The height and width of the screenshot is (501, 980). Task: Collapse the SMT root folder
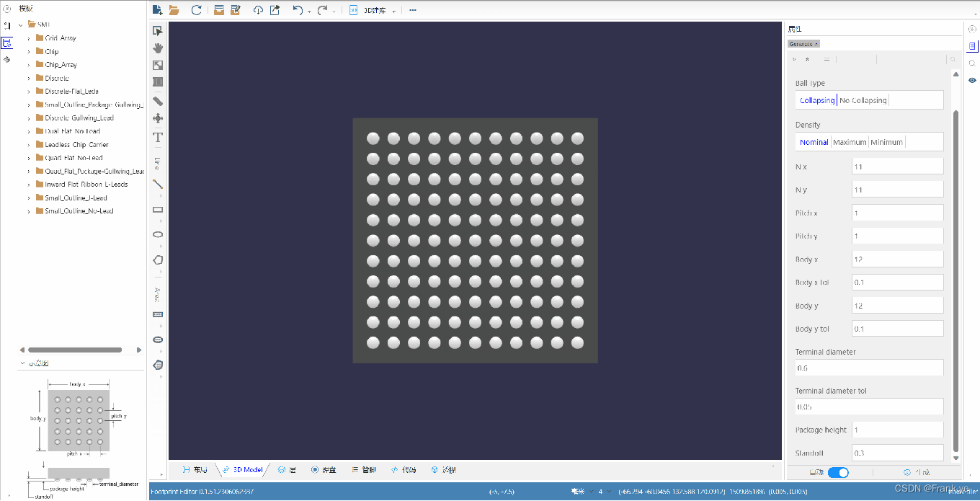(21, 25)
